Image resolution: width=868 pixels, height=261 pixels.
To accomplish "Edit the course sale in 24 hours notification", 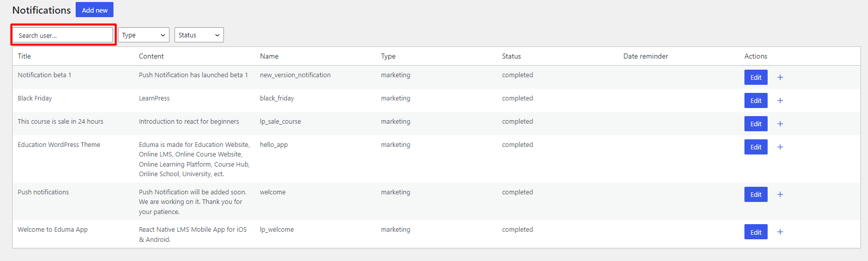I will click(756, 124).
